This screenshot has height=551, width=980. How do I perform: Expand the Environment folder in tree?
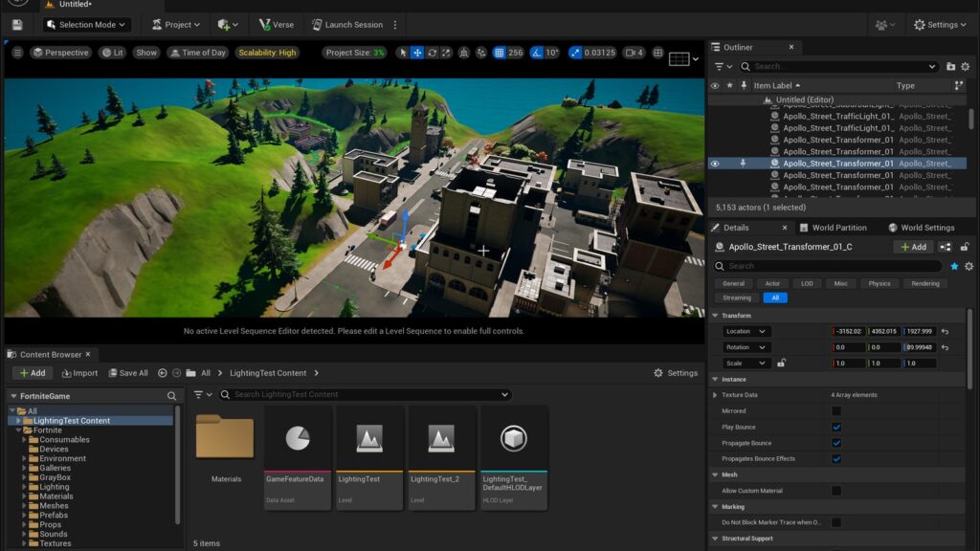coord(24,458)
